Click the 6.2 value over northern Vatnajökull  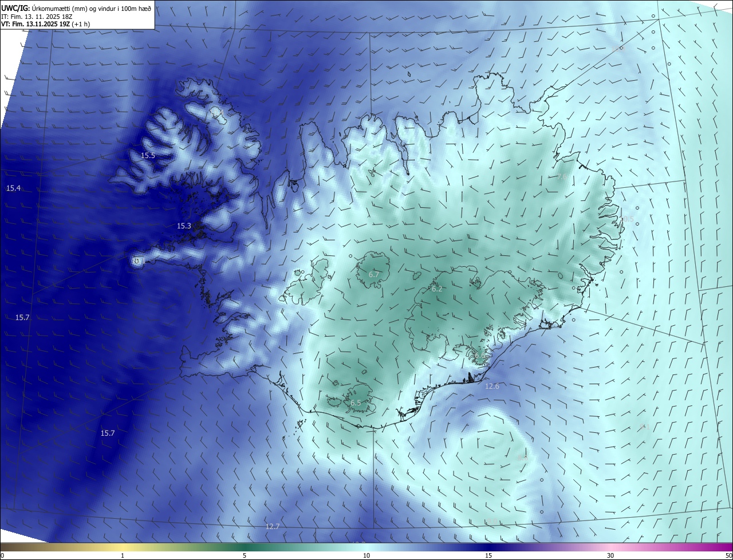pos(437,289)
